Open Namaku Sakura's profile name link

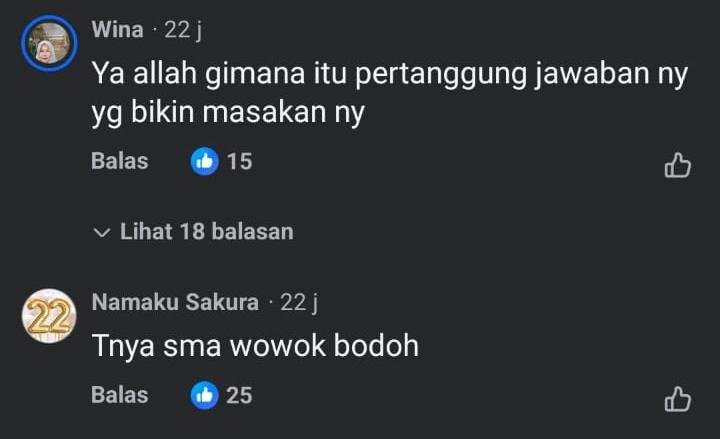pos(175,302)
